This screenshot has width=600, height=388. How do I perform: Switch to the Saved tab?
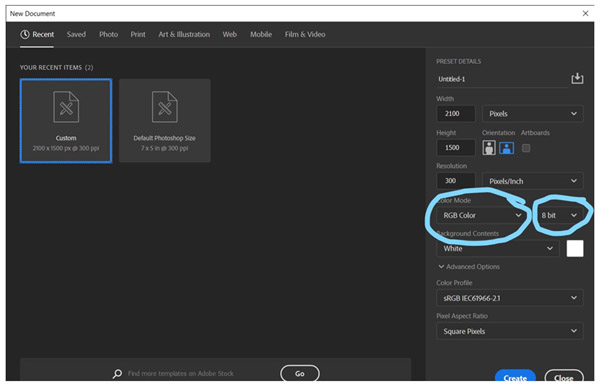click(76, 34)
